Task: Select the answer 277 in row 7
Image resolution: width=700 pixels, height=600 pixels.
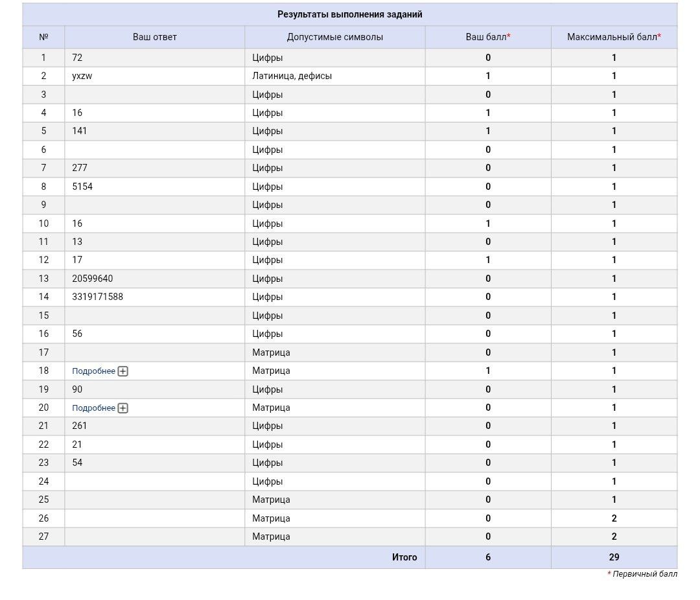Action: click(80, 168)
